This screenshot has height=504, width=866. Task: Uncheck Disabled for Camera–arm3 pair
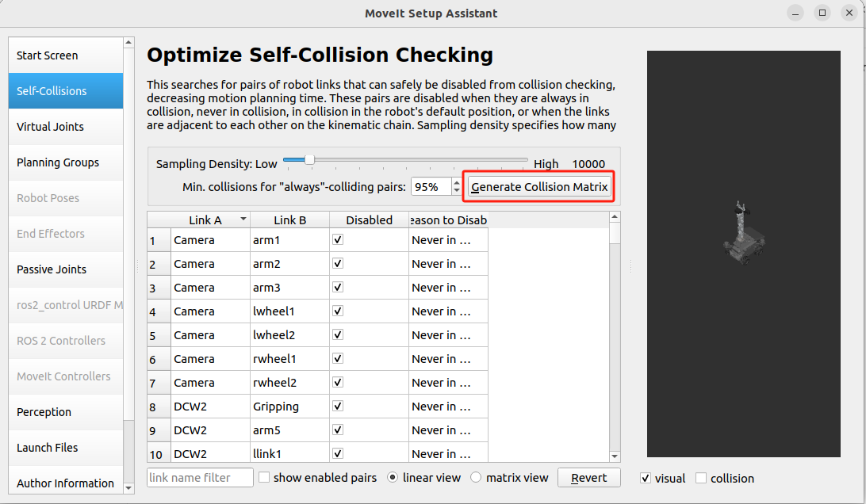click(338, 287)
